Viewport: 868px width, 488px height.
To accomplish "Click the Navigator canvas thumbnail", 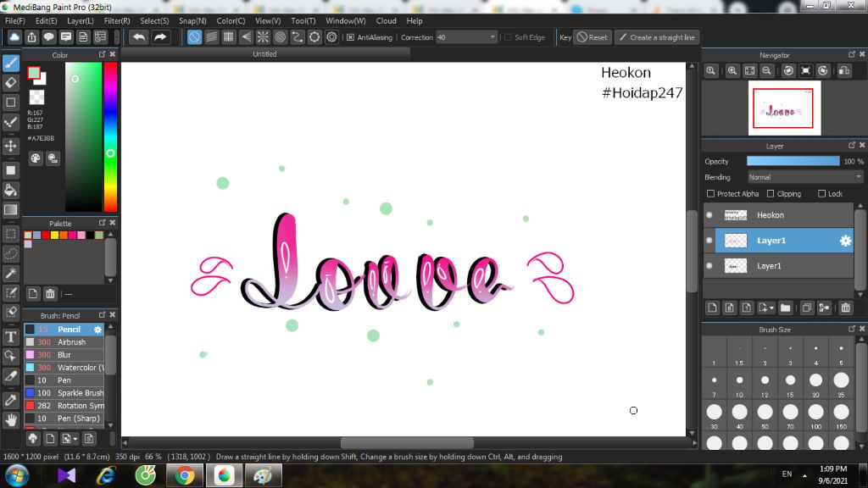I will [784, 108].
